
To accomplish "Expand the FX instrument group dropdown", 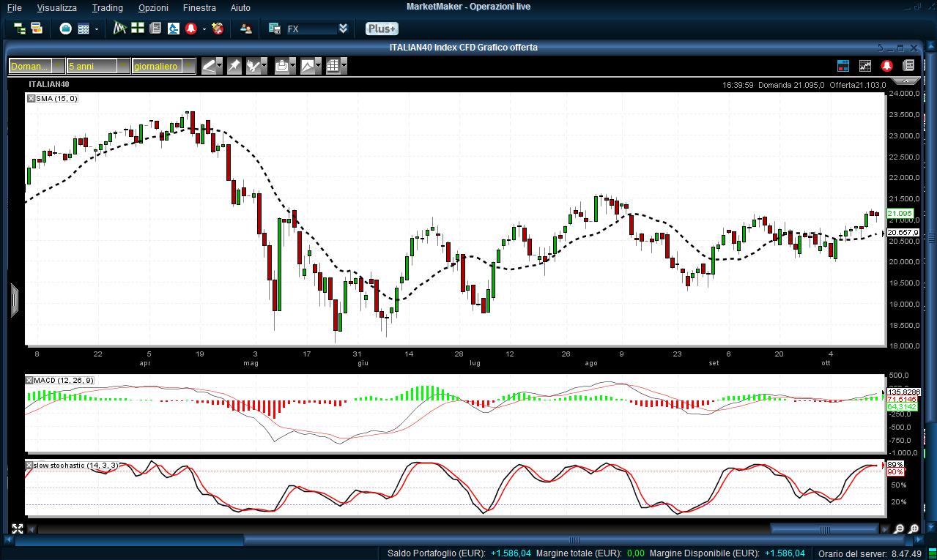I will click(342, 29).
